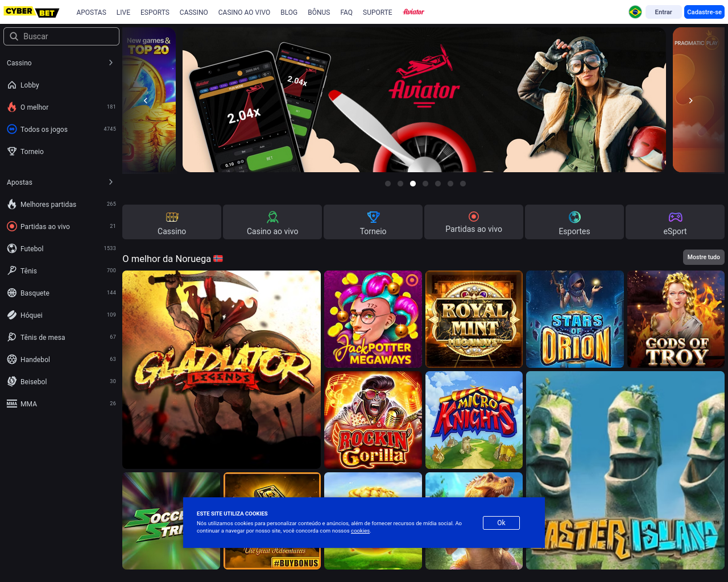Click the Partidas ao vivo live icon in sidebar
This screenshot has width=728, height=582.
[x=12, y=227]
